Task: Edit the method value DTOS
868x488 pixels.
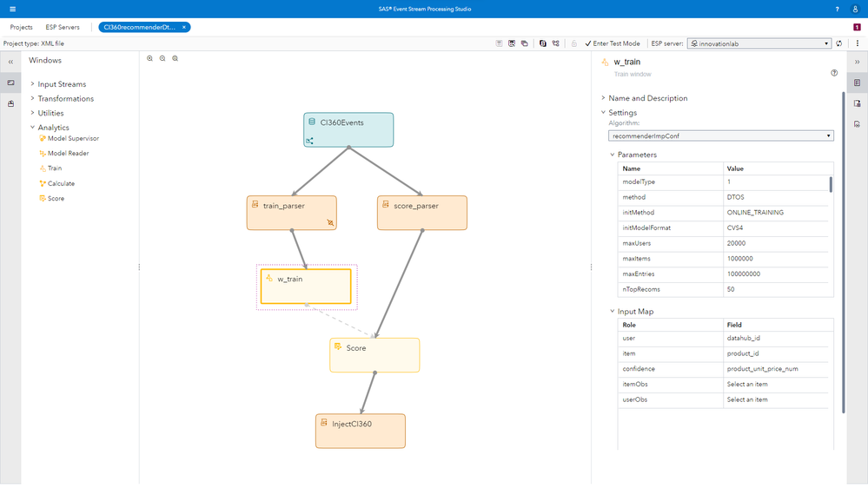Action: pos(776,197)
